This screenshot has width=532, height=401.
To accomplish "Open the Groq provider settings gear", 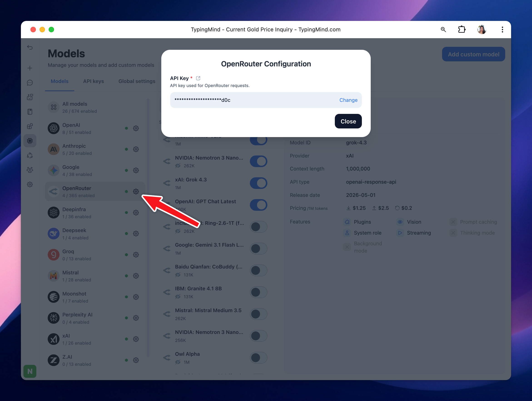I will point(136,255).
